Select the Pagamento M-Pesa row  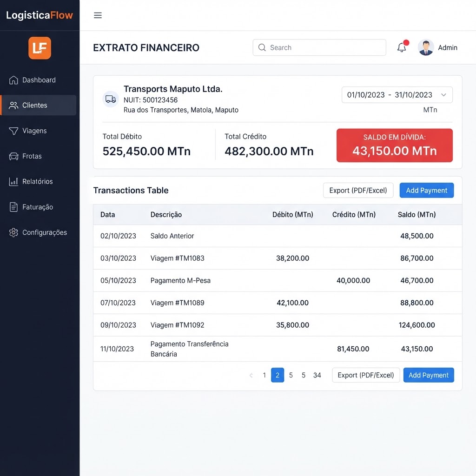pyautogui.click(x=278, y=280)
